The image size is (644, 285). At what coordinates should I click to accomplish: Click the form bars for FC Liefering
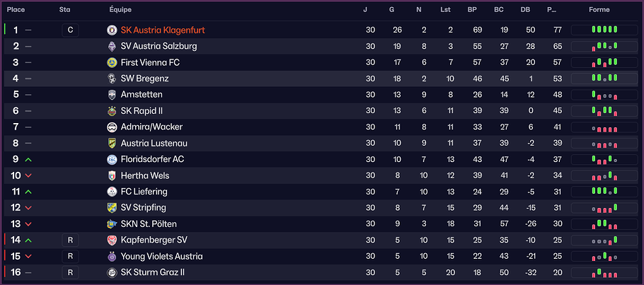pyautogui.click(x=604, y=192)
